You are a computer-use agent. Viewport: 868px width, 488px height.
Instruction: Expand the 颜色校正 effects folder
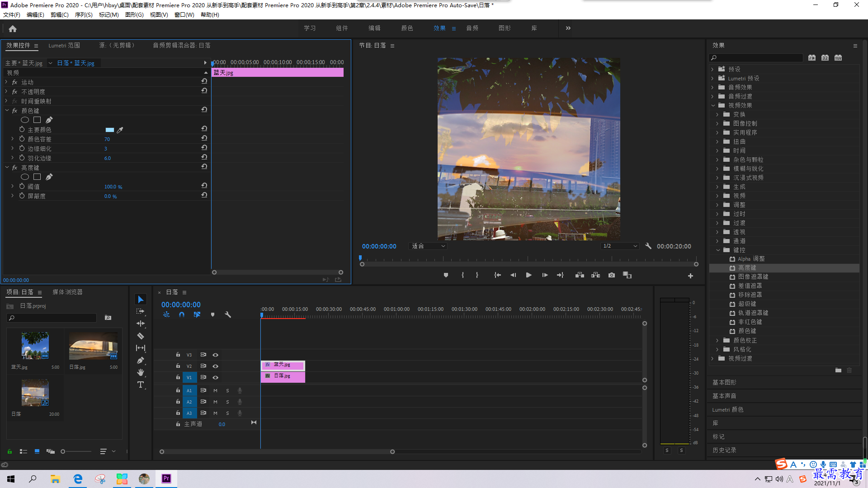click(717, 340)
